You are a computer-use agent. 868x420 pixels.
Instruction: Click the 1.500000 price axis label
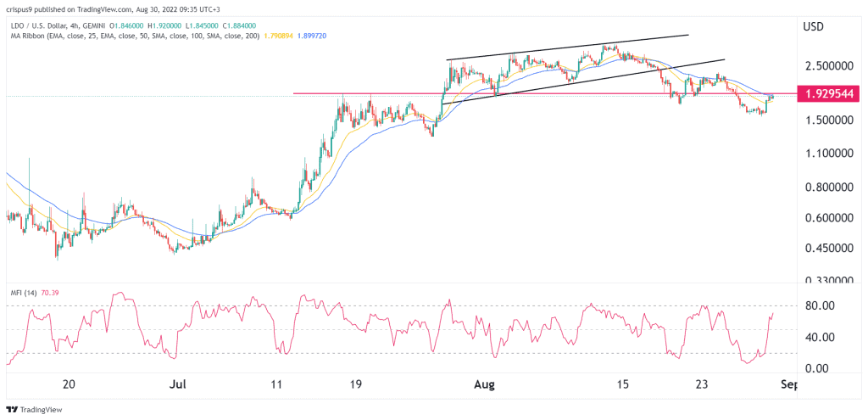(827, 120)
